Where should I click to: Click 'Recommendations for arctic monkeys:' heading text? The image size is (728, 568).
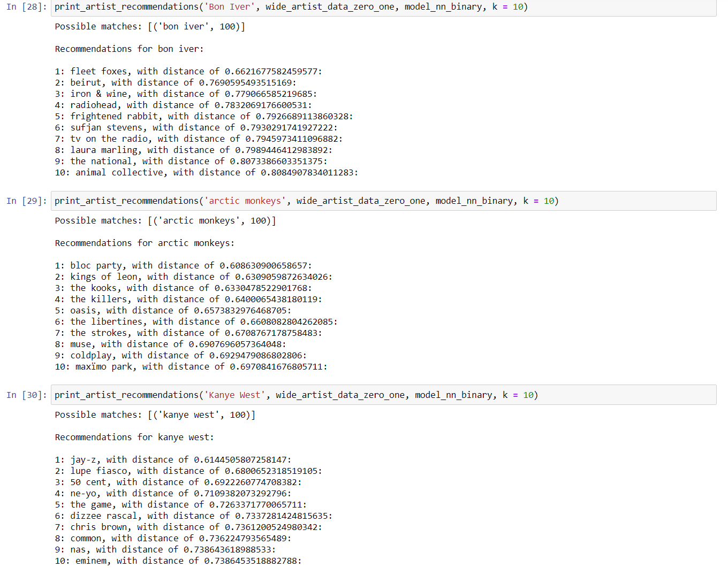145,243
